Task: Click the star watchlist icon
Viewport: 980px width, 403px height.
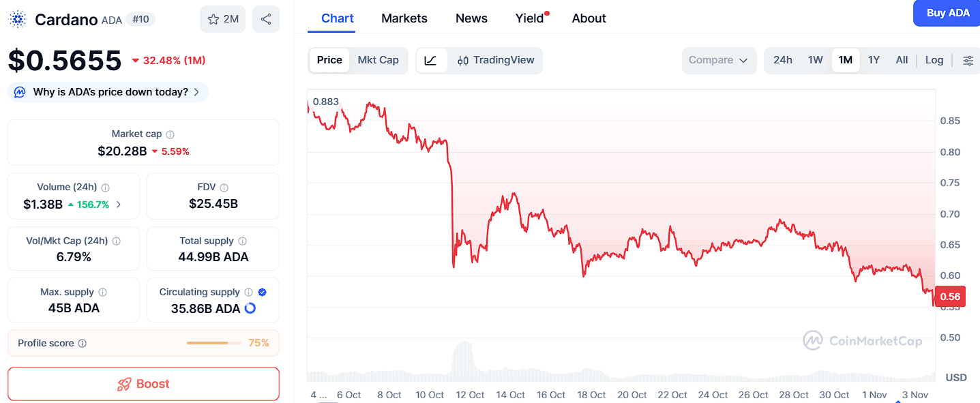Action: click(x=213, y=19)
